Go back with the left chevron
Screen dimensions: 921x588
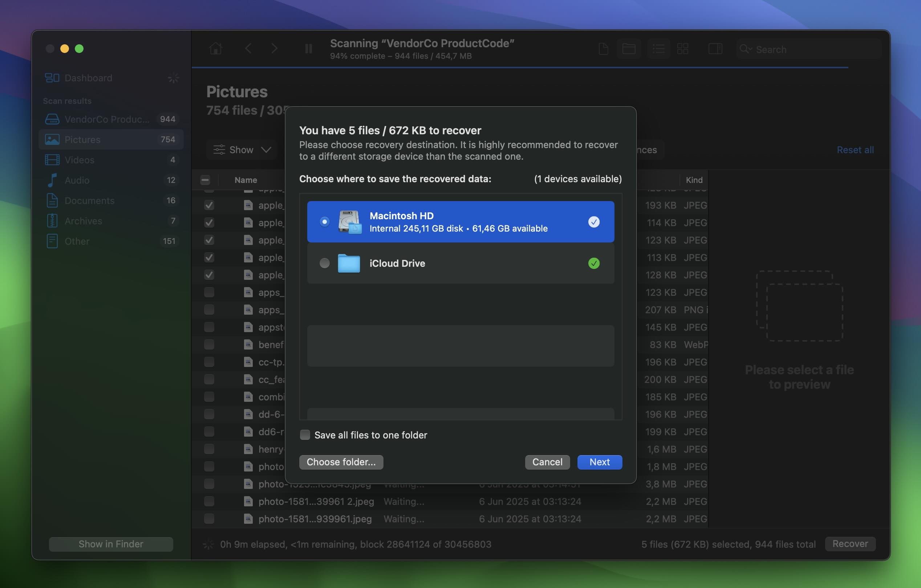click(x=248, y=49)
